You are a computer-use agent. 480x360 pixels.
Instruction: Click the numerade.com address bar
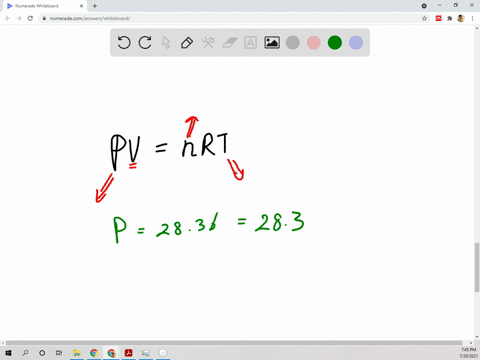click(x=233, y=18)
